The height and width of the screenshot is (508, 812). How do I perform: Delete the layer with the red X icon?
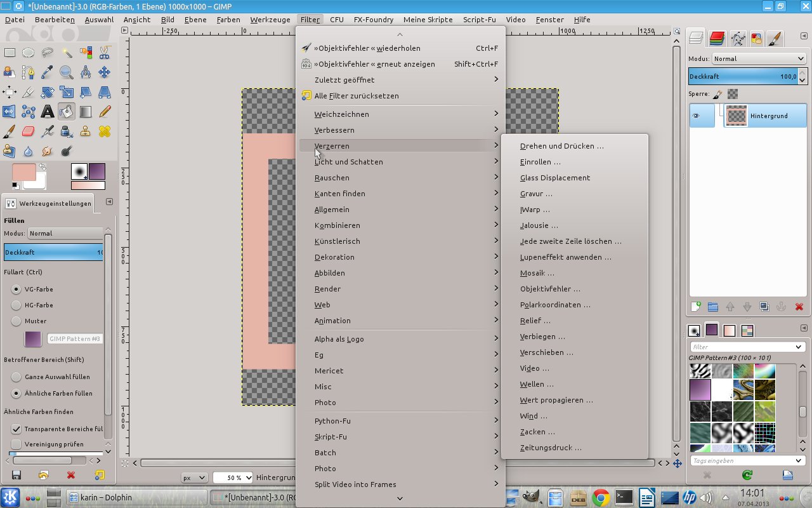click(799, 307)
